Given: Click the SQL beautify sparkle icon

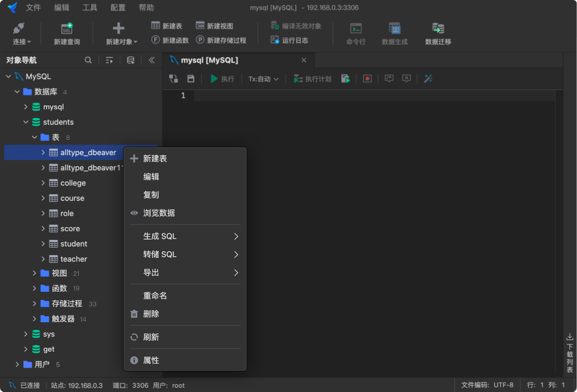Looking at the screenshot, I should pyautogui.click(x=427, y=78).
